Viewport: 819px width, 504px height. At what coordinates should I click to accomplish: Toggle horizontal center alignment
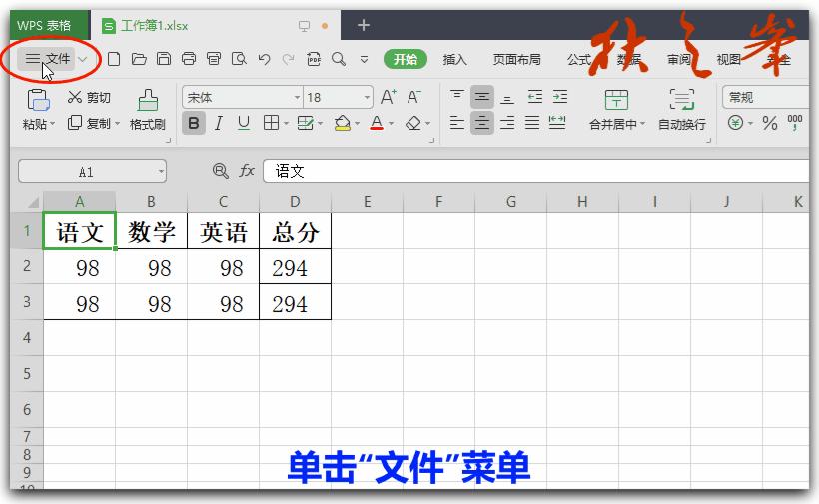[482, 123]
